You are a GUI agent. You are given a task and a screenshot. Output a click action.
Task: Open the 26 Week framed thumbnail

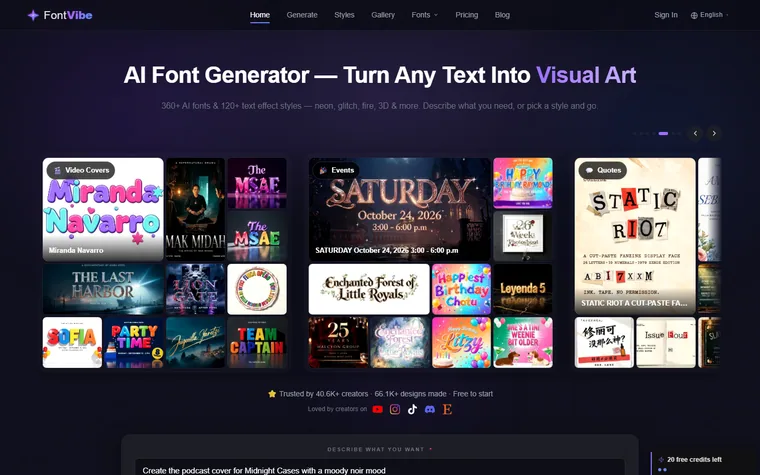(x=522, y=236)
